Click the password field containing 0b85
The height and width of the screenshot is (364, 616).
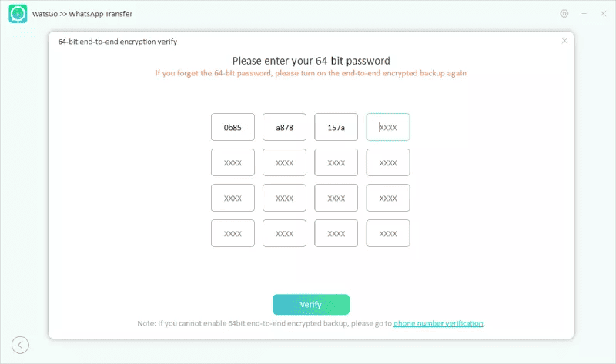[233, 127]
